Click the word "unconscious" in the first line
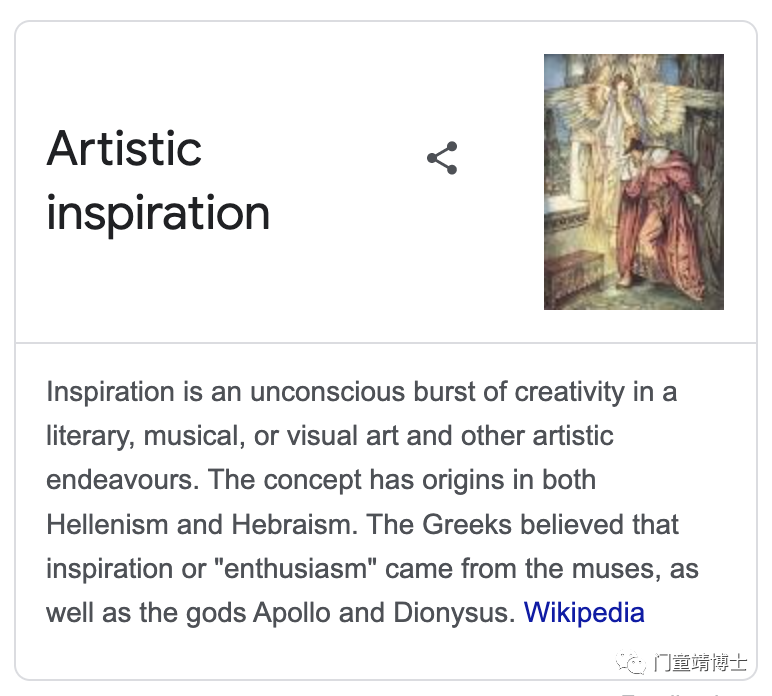 327,392
